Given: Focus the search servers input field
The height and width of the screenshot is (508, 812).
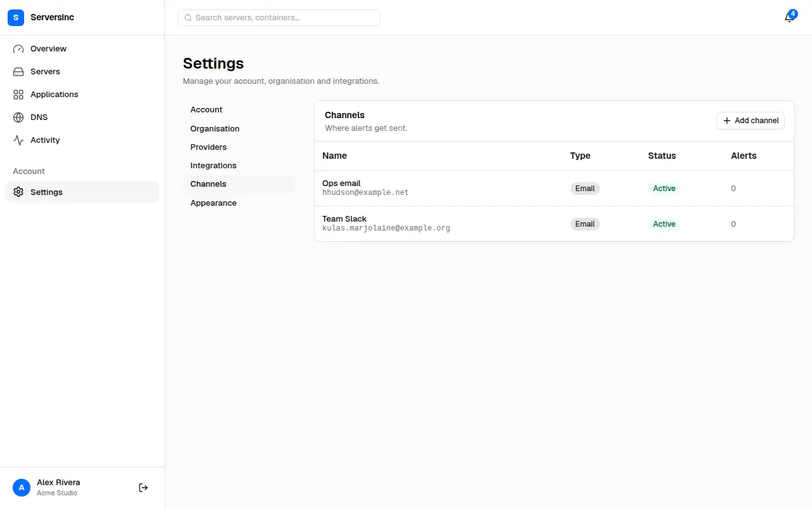Looking at the screenshot, I should (x=279, y=18).
